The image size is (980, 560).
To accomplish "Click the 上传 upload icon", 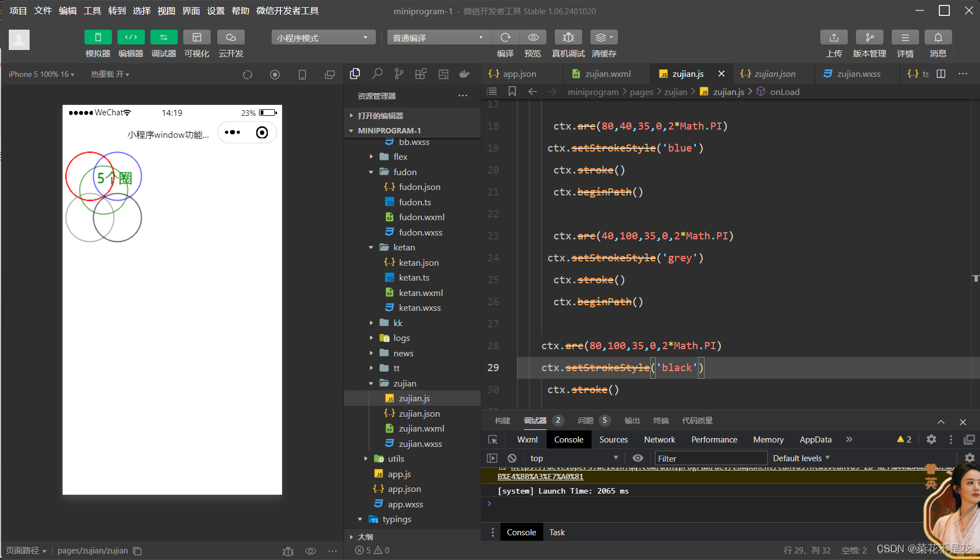I will click(833, 37).
